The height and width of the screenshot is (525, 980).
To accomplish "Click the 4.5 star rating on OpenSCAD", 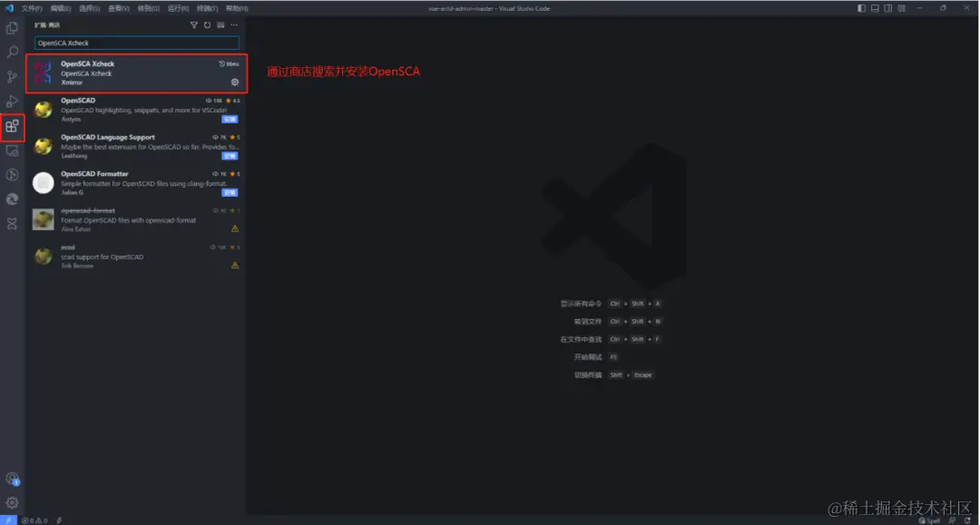I will [x=233, y=101].
